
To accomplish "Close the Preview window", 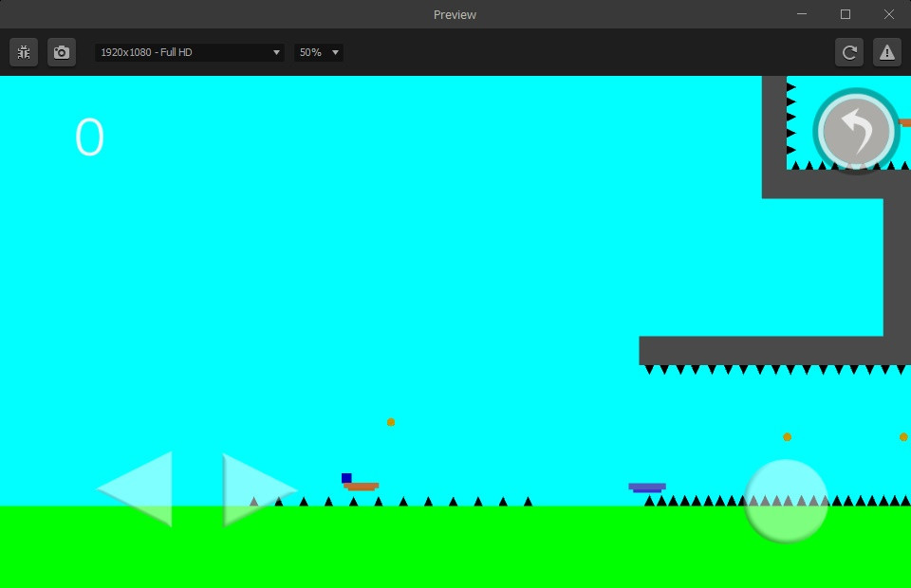I will point(889,14).
